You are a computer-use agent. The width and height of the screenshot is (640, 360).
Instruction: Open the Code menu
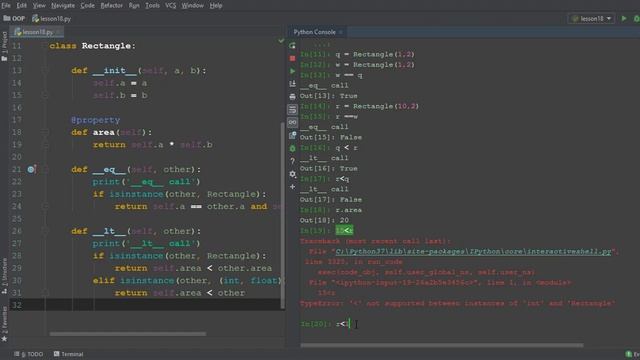point(87,5)
